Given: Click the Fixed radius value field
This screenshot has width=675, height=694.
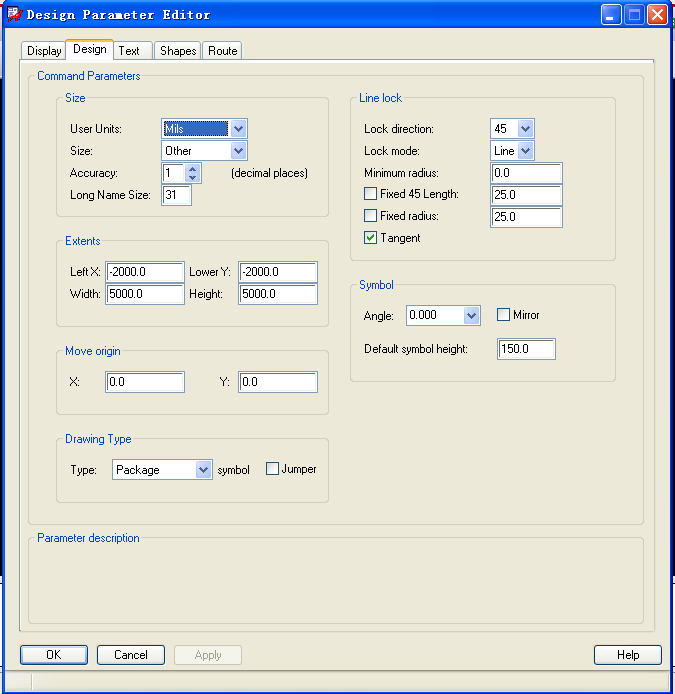Looking at the screenshot, I should pos(526,217).
